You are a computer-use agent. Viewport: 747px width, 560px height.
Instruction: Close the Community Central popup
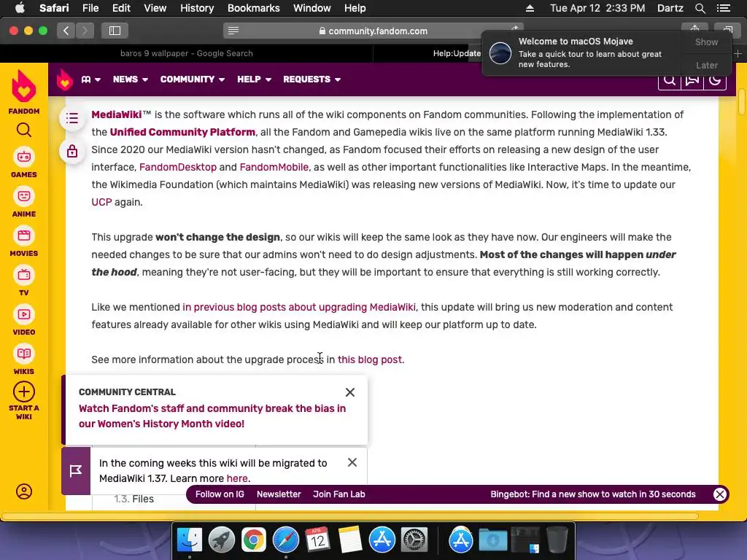click(350, 392)
